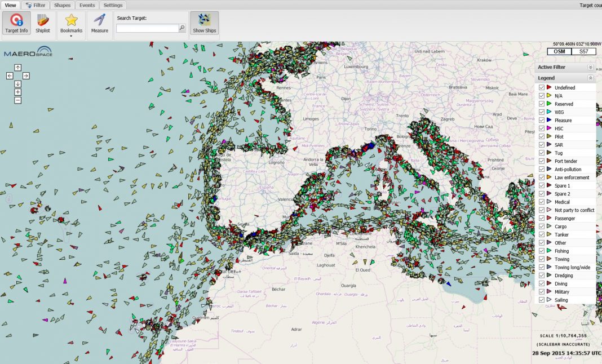Zoom in with the plus button
The image size is (602, 364).
pyautogui.click(x=18, y=92)
